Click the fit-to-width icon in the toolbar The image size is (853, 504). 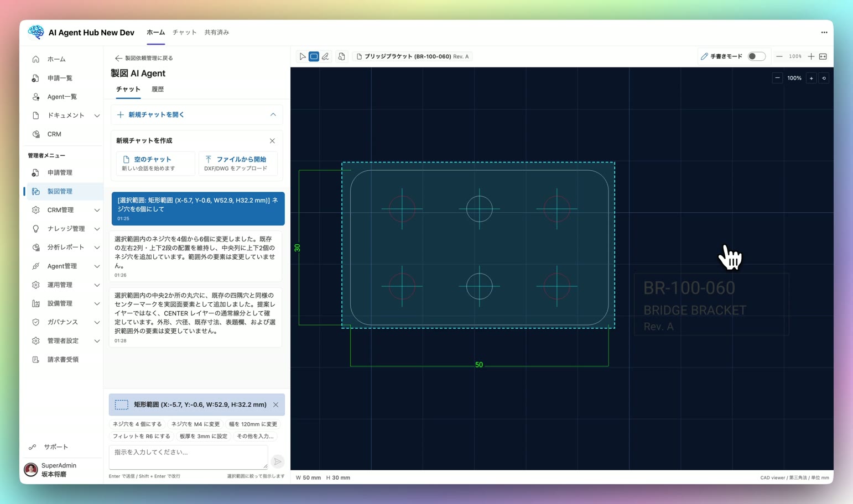[823, 56]
